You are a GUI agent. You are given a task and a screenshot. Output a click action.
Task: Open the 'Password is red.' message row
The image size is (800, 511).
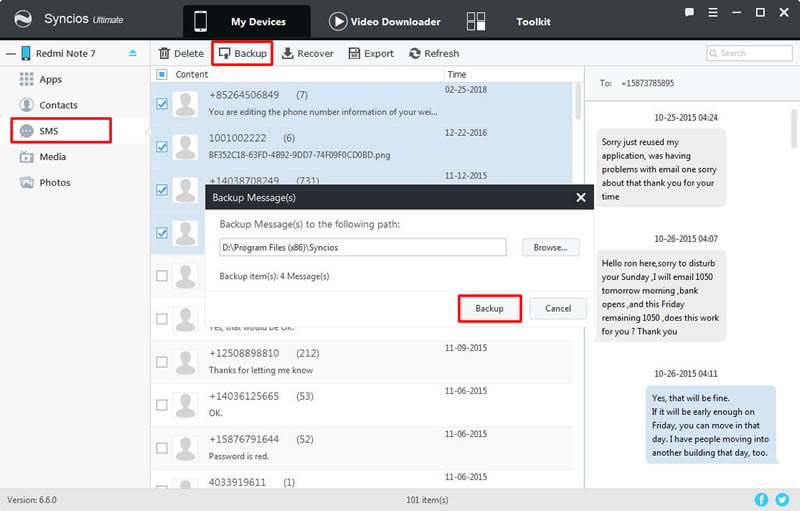click(362, 448)
